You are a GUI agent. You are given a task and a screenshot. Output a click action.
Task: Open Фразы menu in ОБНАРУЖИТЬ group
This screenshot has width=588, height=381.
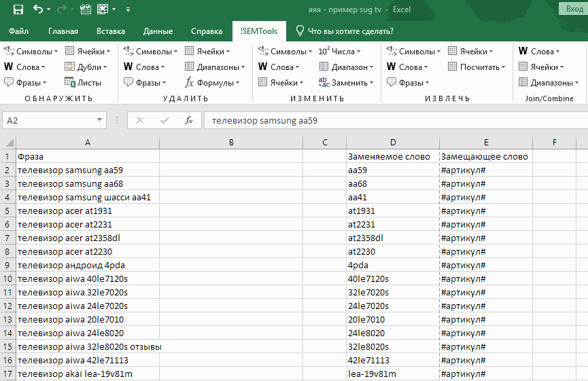click(26, 83)
